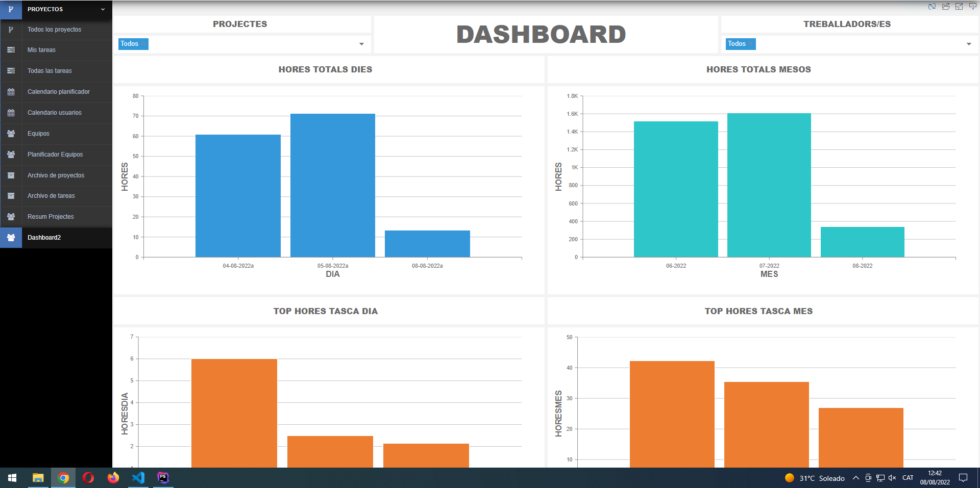Expand the TREBALLADORS/ES filter dropdown arrow
This screenshot has width=980, height=488.
[969, 44]
